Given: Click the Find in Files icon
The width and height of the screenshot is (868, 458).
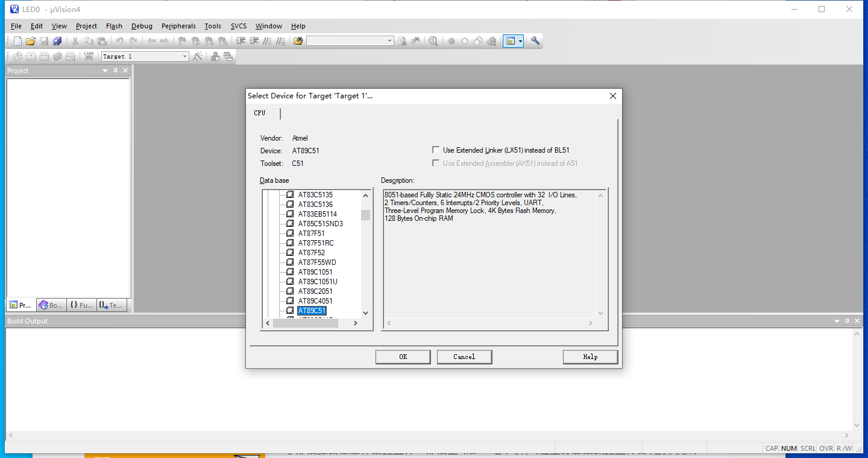Looking at the screenshot, I should pyautogui.click(x=298, y=41).
